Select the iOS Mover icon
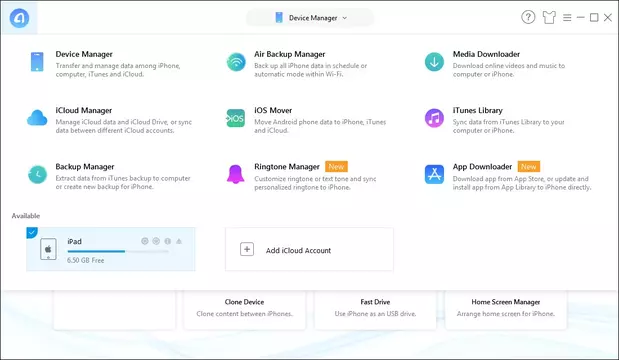The height and width of the screenshot is (360, 619). [236, 118]
